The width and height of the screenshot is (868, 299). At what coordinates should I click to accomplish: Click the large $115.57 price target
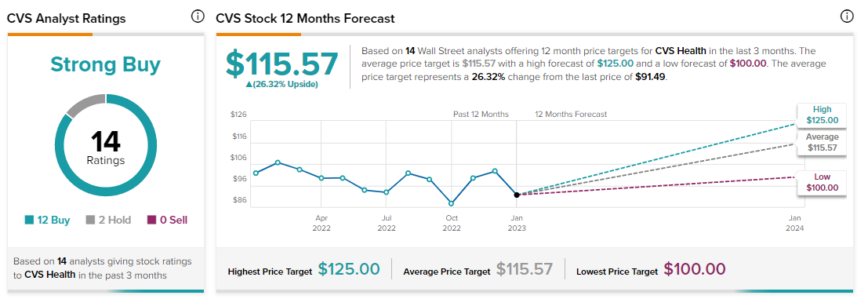(x=281, y=64)
